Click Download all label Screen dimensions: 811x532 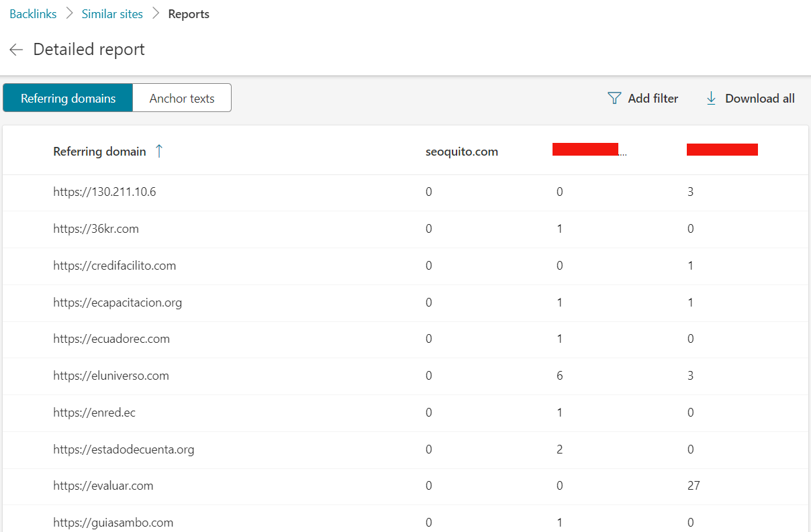[760, 99]
